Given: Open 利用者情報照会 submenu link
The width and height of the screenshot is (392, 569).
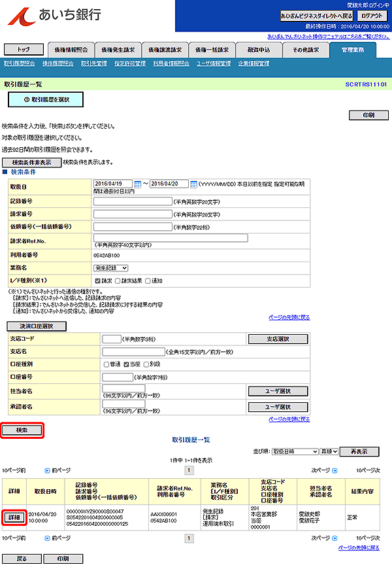Looking at the screenshot, I should (171, 63).
